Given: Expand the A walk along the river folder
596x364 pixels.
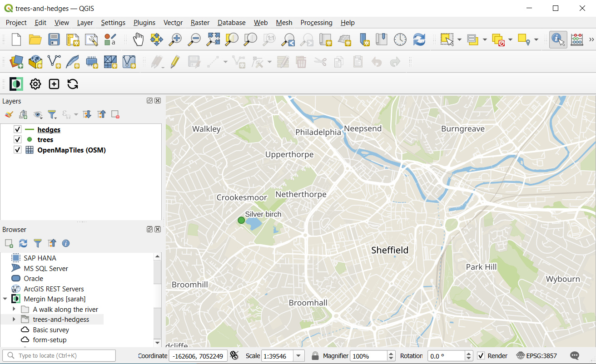Looking at the screenshot, I should 14,309.
